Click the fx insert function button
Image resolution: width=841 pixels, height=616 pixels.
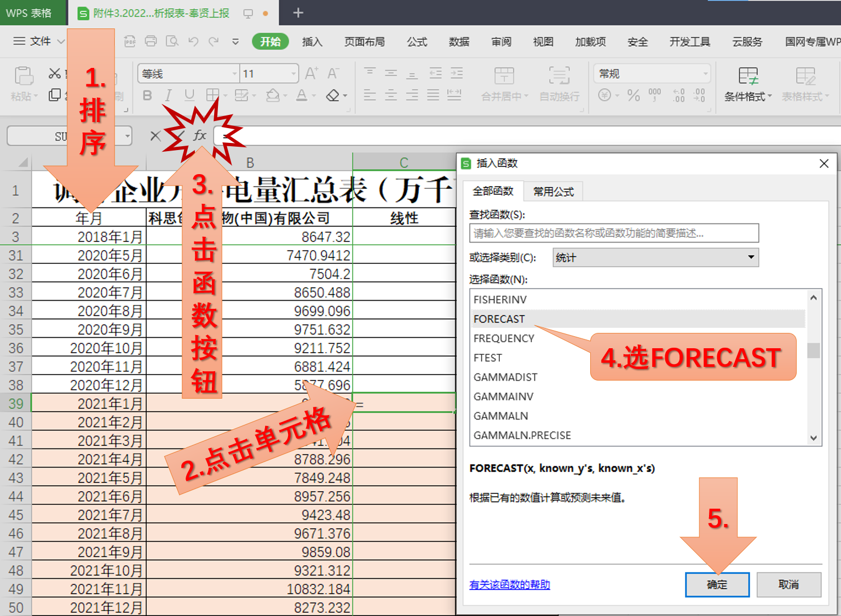tap(200, 135)
